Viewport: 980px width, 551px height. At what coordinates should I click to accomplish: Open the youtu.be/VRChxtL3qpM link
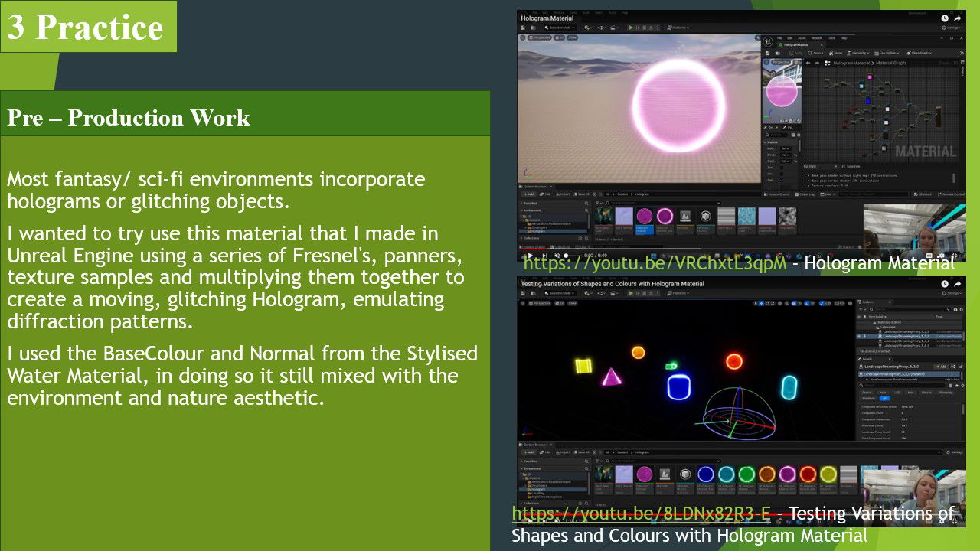[655, 263]
